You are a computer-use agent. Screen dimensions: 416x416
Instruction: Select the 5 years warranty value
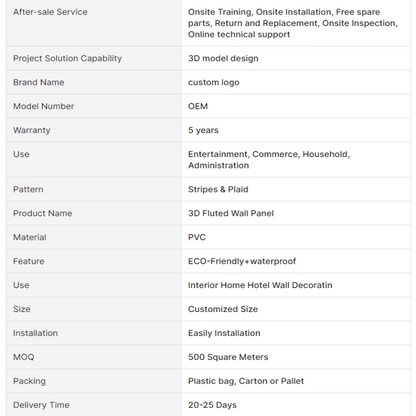click(203, 130)
